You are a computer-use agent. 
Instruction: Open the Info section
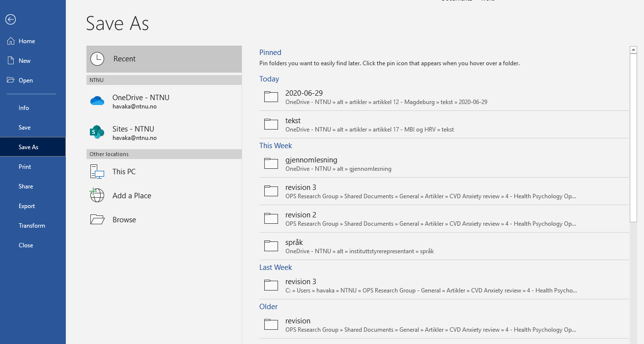point(24,108)
